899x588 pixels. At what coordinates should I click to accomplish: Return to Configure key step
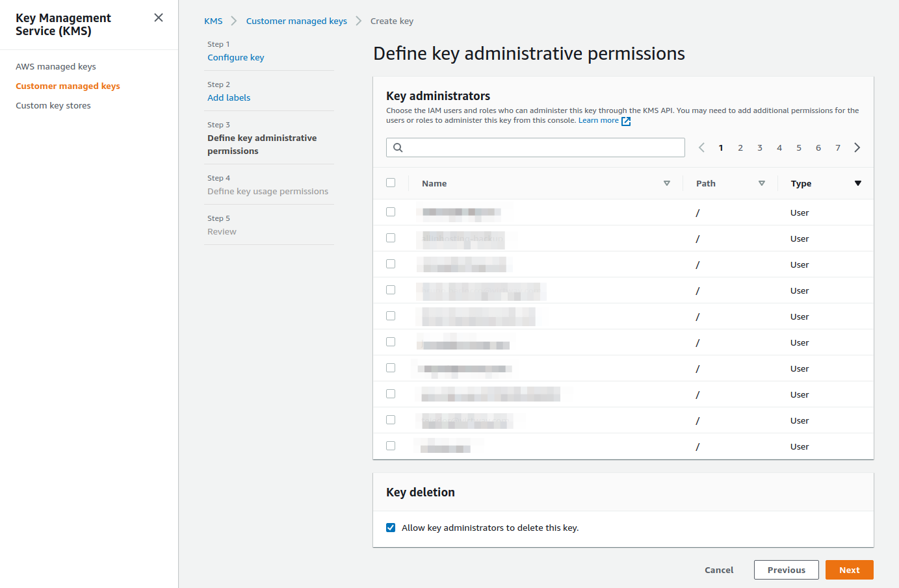(235, 57)
